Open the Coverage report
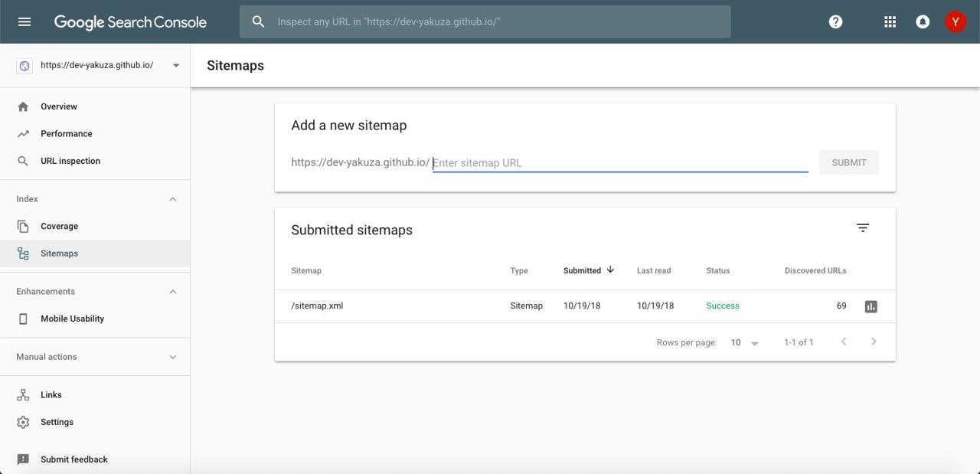This screenshot has width=980, height=474. pyautogui.click(x=59, y=226)
